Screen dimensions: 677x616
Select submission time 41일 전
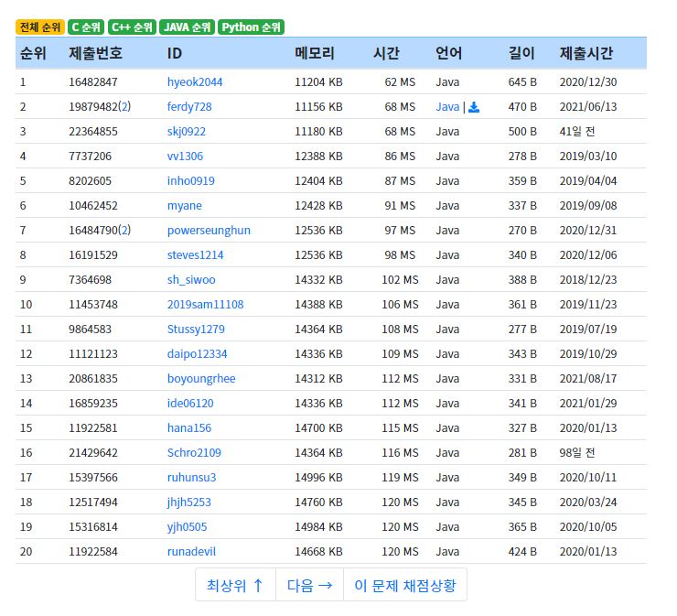[577, 131]
